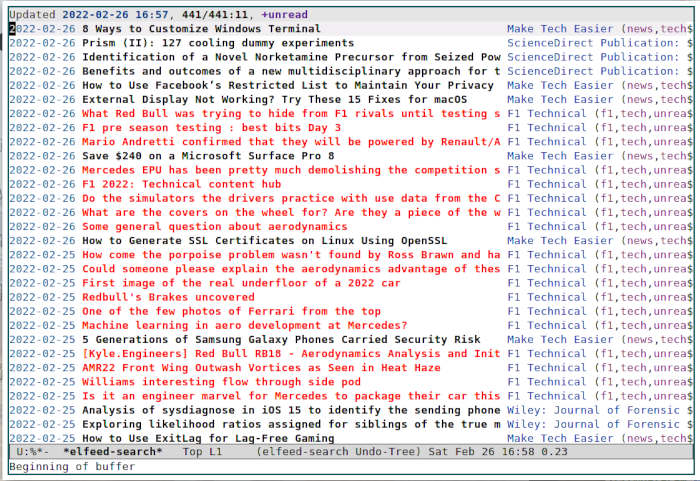This screenshot has height=481, width=700.
Task: Click 'ScienceDirect Publication:' feed label on the Prism row
Action: (x=593, y=43)
